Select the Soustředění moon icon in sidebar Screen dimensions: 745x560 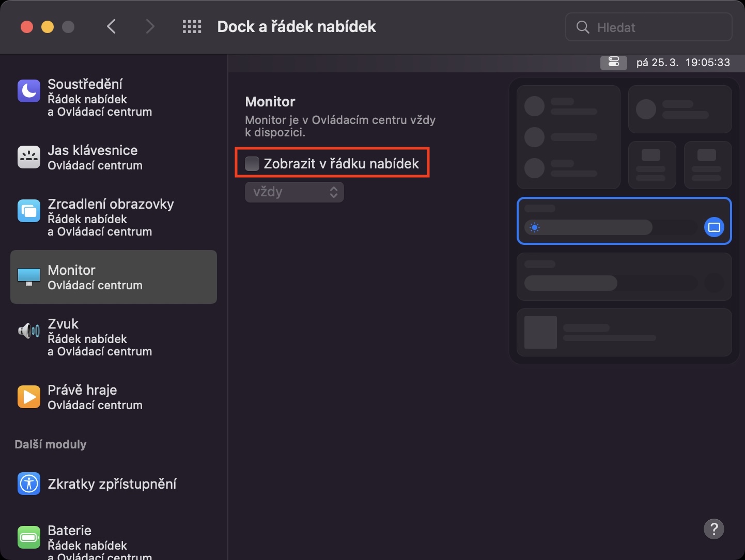28,91
